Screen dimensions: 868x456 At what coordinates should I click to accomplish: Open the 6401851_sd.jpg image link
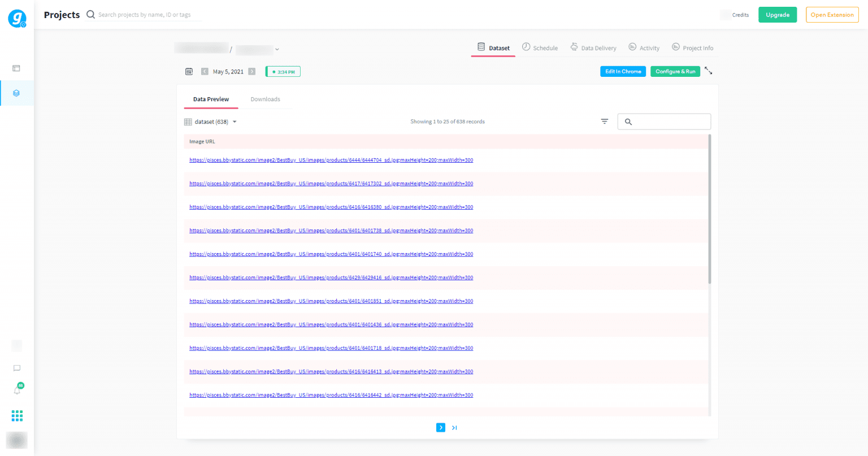[x=331, y=301]
